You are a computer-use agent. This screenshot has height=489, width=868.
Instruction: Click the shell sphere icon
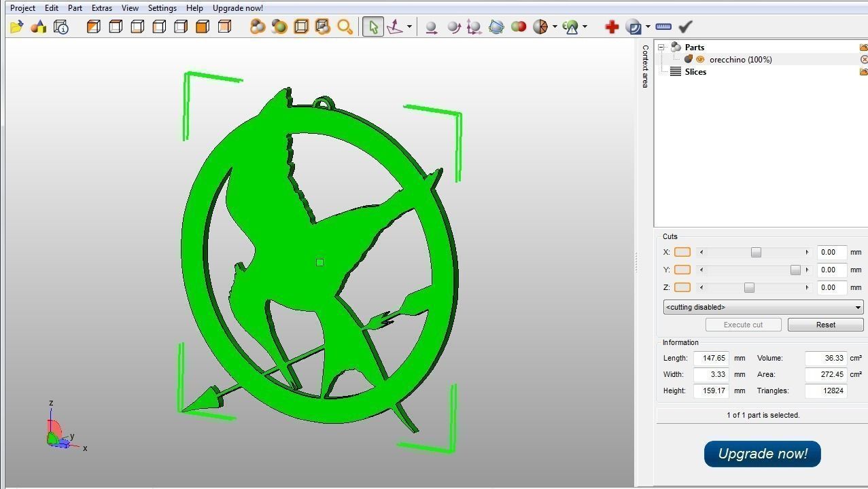[x=633, y=26]
